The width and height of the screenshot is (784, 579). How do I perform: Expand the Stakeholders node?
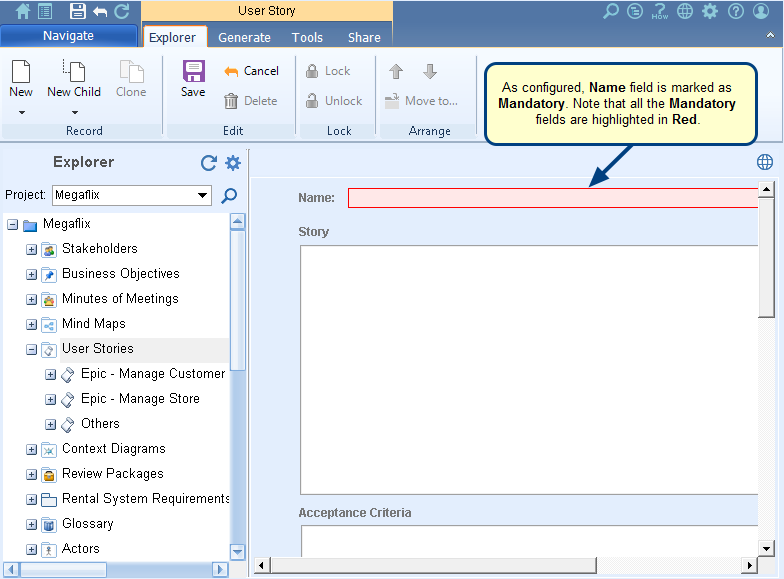tap(32, 250)
